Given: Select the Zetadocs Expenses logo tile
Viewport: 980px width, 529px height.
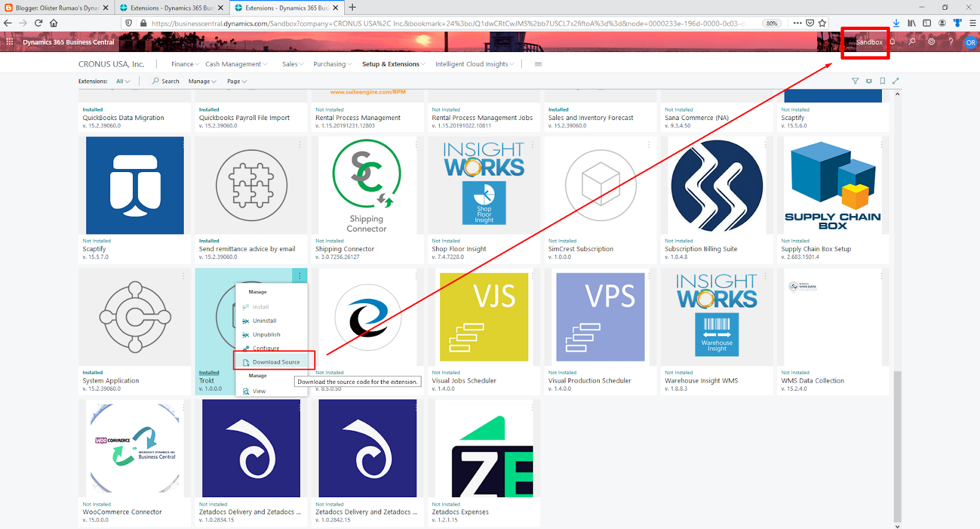Looking at the screenshot, I should click(x=484, y=448).
